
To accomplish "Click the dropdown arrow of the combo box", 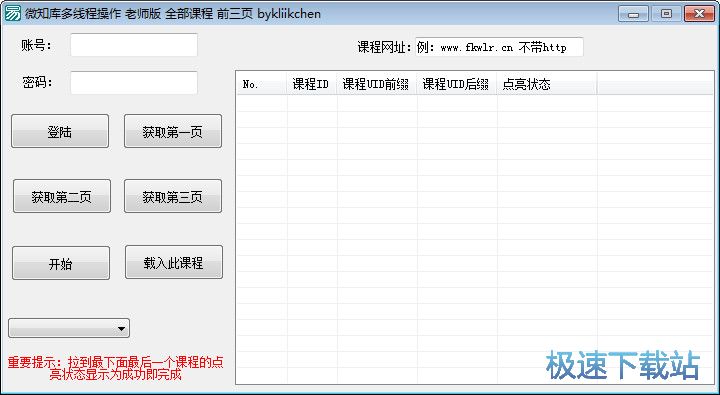I will (121, 328).
